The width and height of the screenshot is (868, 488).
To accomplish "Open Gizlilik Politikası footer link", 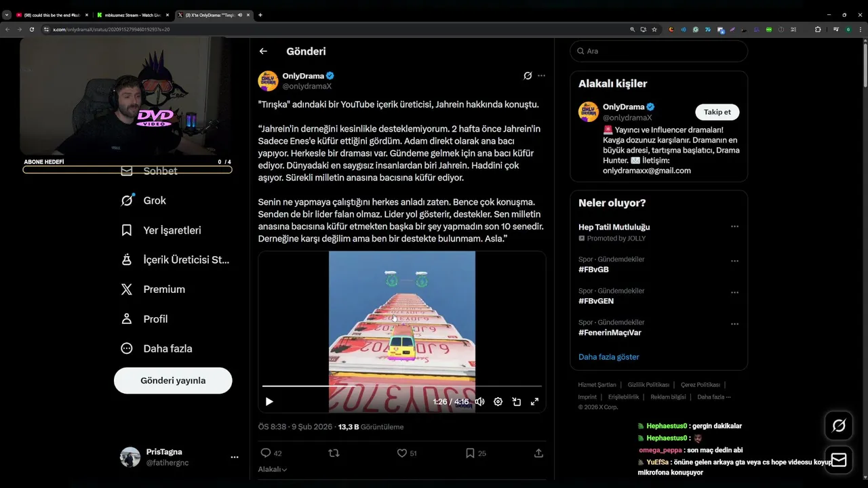I will (x=648, y=385).
